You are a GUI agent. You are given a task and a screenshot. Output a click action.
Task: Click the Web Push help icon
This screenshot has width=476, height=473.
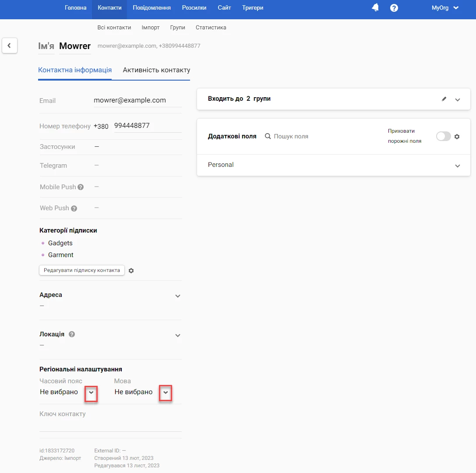click(x=74, y=208)
